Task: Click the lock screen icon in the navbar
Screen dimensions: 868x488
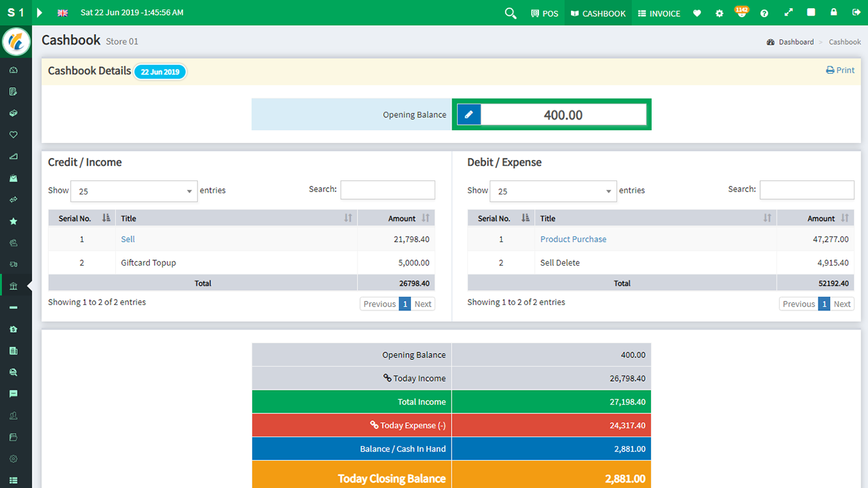Action: [833, 12]
